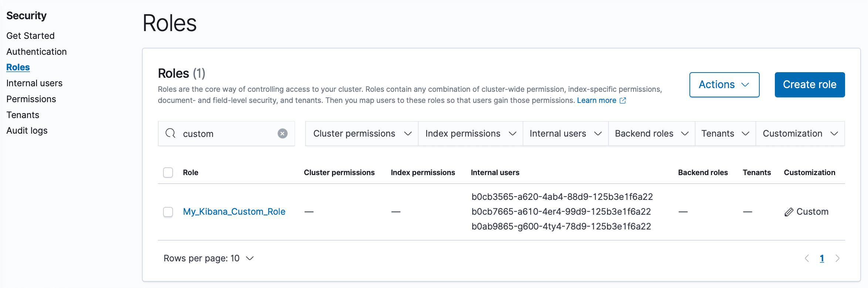
Task: Click inside the role search field
Action: point(227,134)
